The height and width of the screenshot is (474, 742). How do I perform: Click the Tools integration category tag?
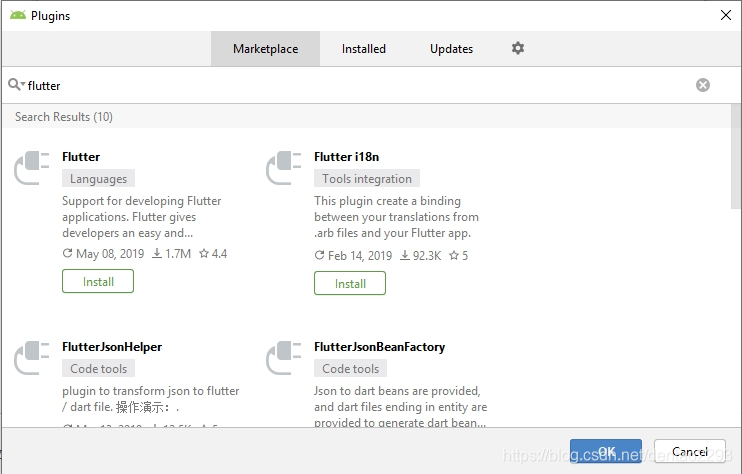[x=367, y=178]
